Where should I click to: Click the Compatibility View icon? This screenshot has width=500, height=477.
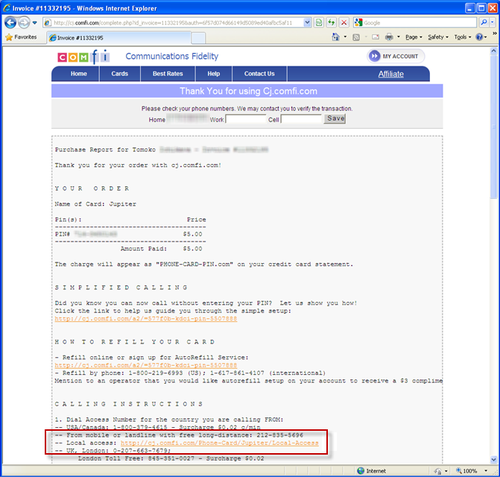319,23
